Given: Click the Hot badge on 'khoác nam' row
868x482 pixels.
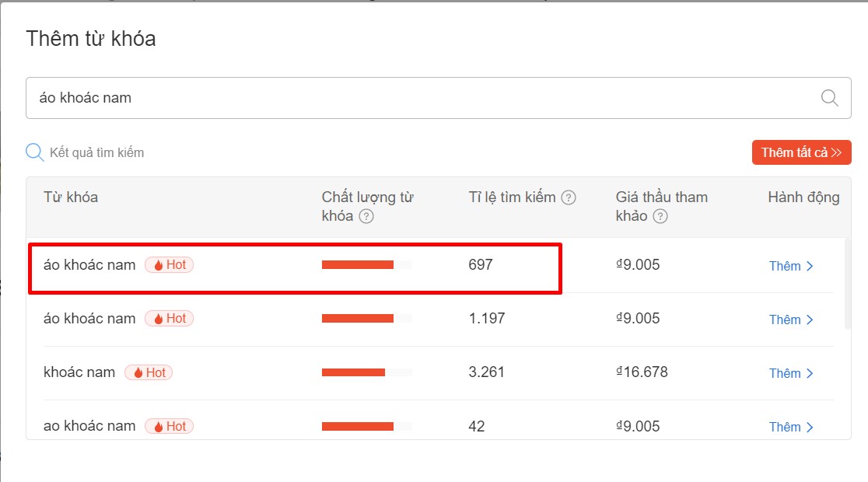Looking at the screenshot, I should (149, 372).
